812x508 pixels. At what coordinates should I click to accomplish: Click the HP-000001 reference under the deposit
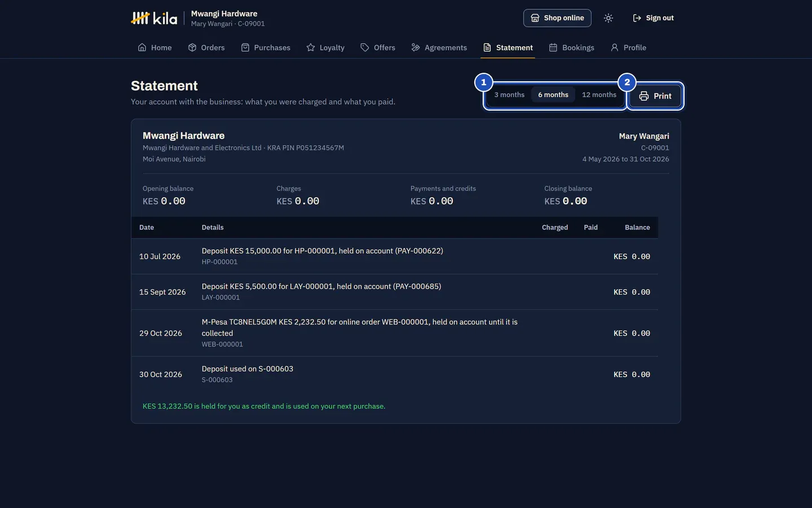[219, 262]
